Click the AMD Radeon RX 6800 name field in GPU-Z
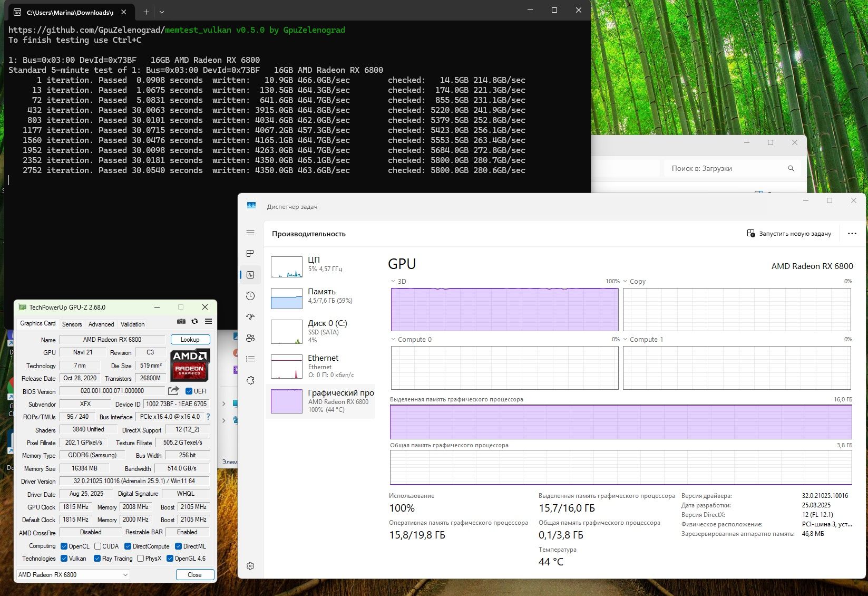The image size is (868, 596). [112, 340]
